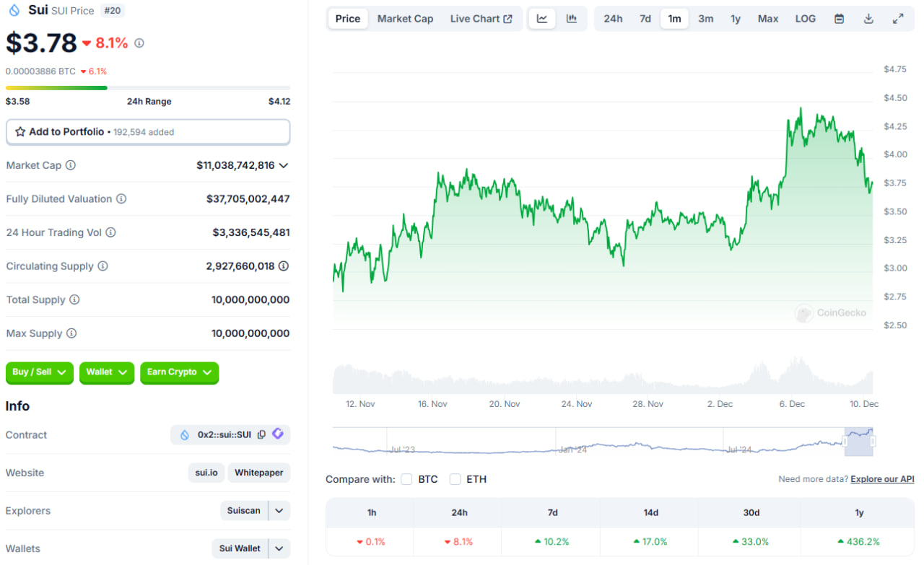
Task: Click the info icon after 2,927,660,018 value
Action: point(284,266)
